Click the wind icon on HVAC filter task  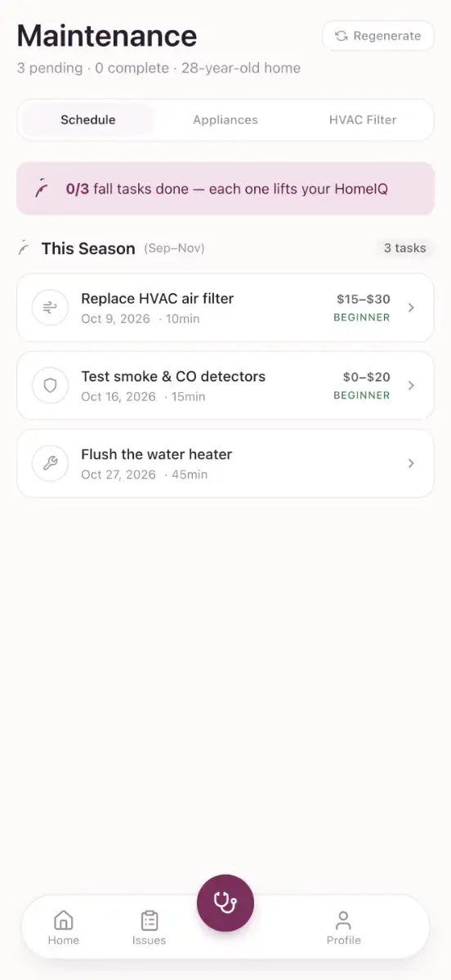click(50, 307)
